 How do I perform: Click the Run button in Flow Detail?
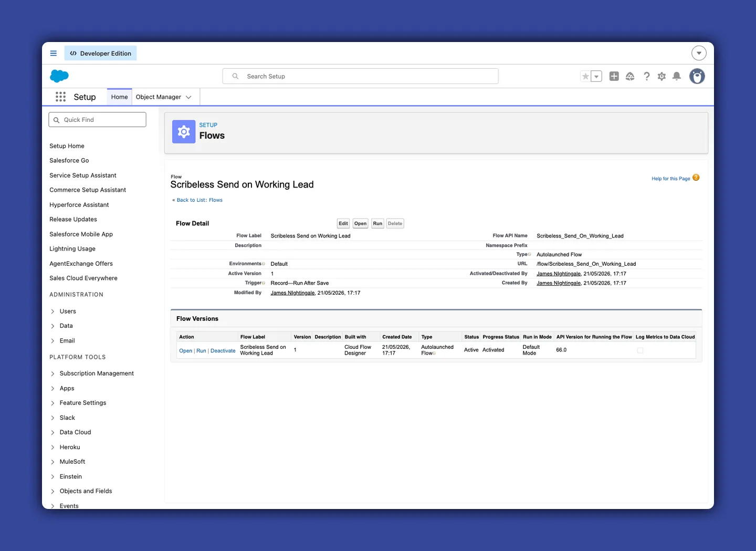coord(377,223)
